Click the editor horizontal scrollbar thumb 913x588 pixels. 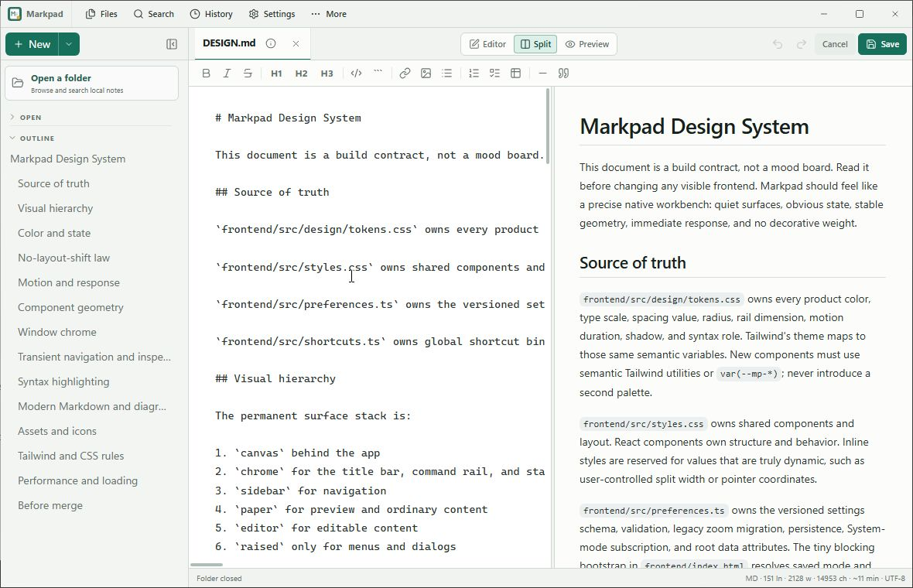[206, 565]
